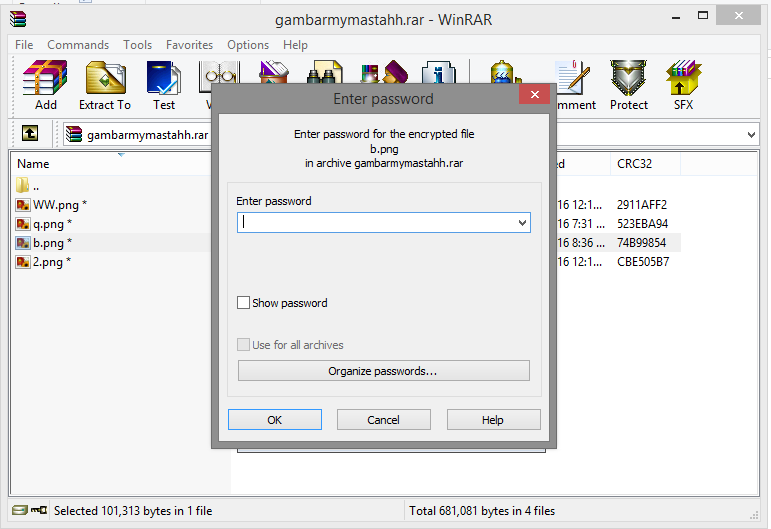Click the key password icon in status bar
This screenshot has width=771, height=529.
point(39,510)
